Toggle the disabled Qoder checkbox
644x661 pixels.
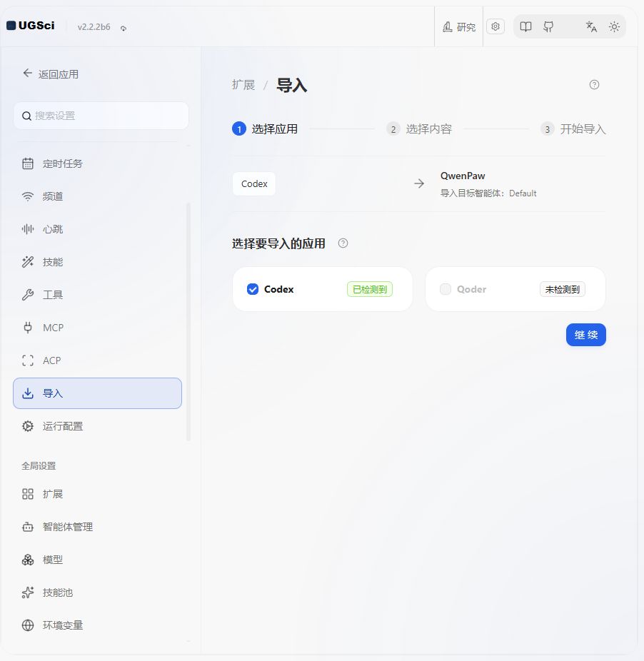click(446, 289)
